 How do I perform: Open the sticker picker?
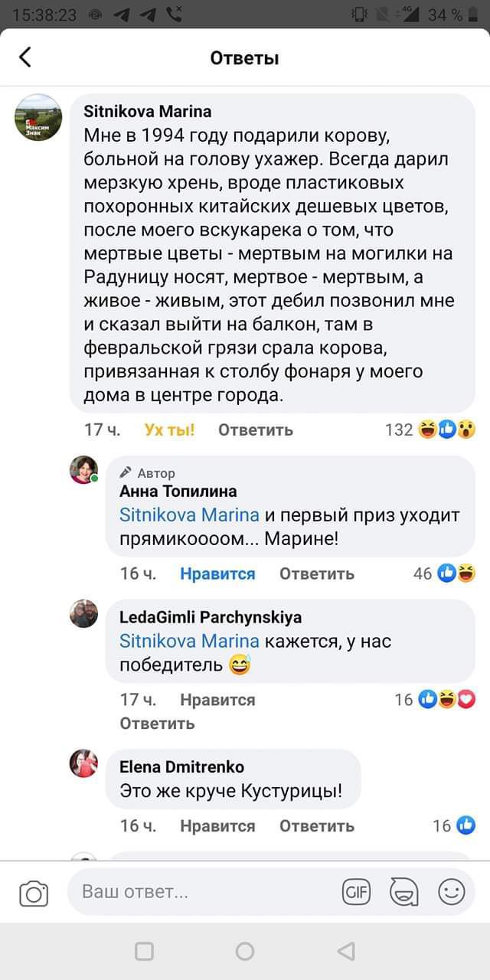click(x=403, y=892)
